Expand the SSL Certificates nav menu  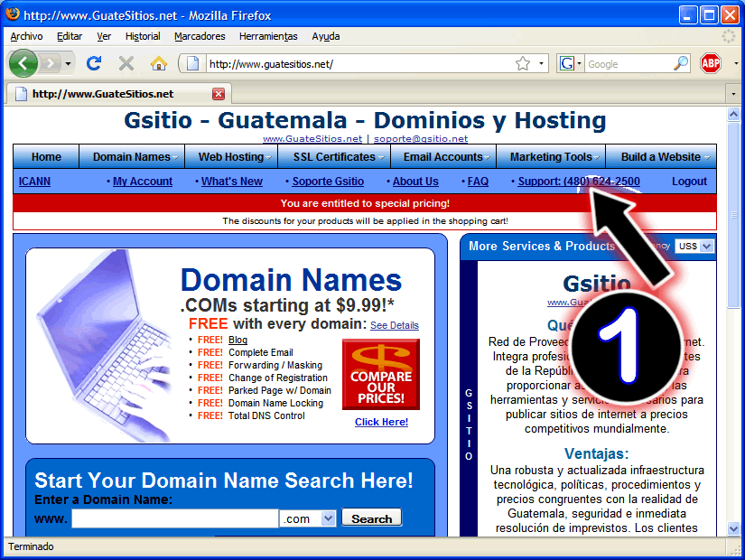(334, 156)
